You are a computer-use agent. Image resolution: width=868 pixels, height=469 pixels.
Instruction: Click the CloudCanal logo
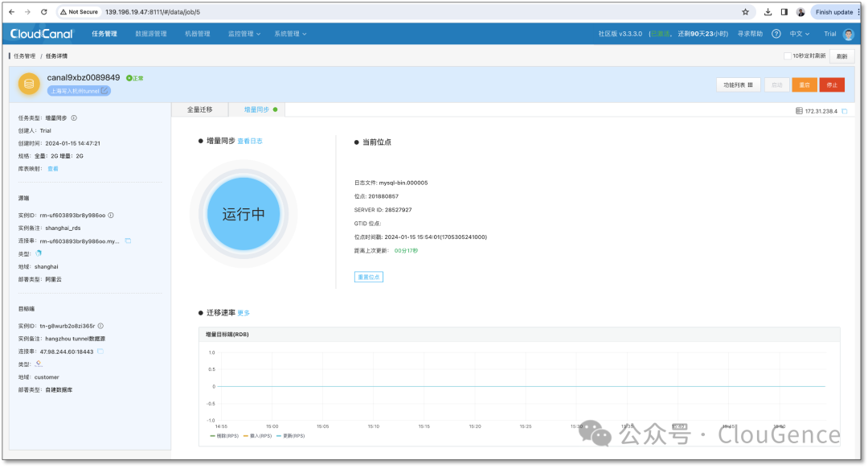tap(42, 34)
